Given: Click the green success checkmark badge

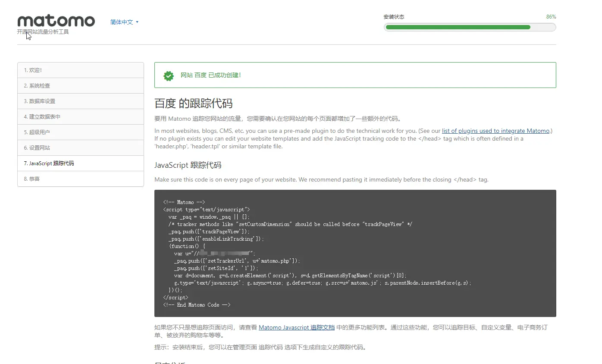Looking at the screenshot, I should click(169, 75).
